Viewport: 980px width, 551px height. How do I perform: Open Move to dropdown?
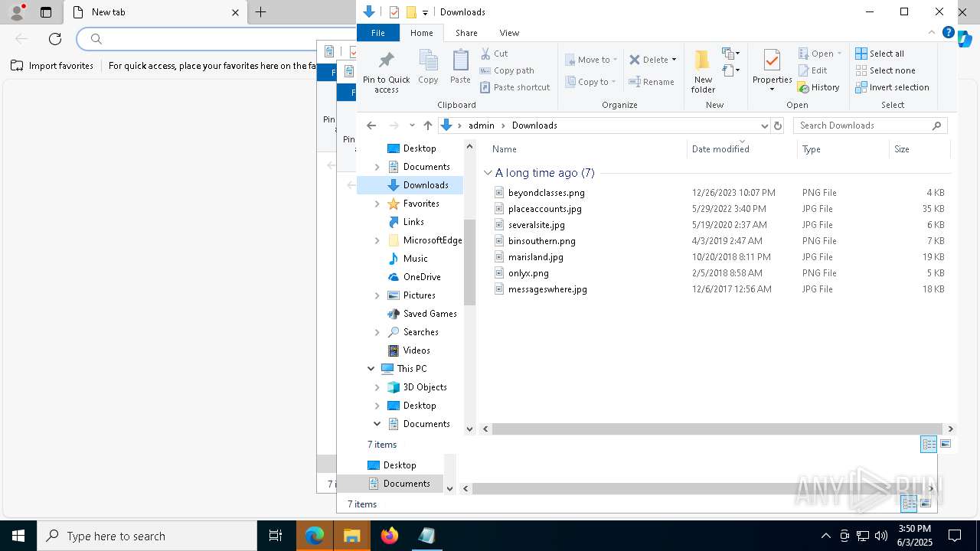point(591,60)
